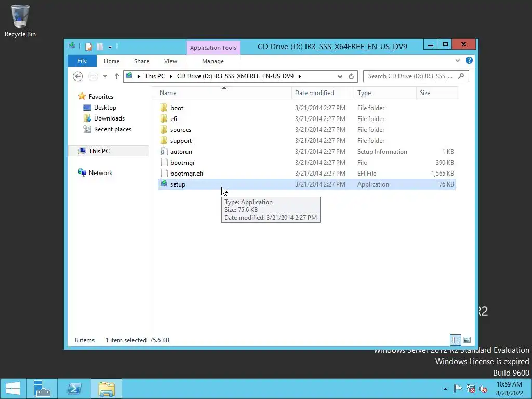This screenshot has height=399, width=532.
Task: Click the window system icon in title bar
Action: click(72, 46)
